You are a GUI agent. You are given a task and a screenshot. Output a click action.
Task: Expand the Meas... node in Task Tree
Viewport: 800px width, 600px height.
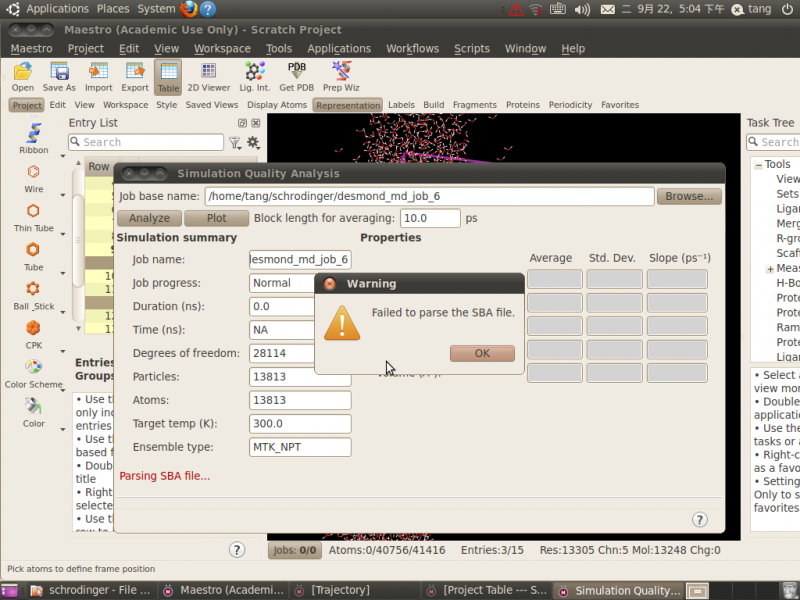click(770, 269)
